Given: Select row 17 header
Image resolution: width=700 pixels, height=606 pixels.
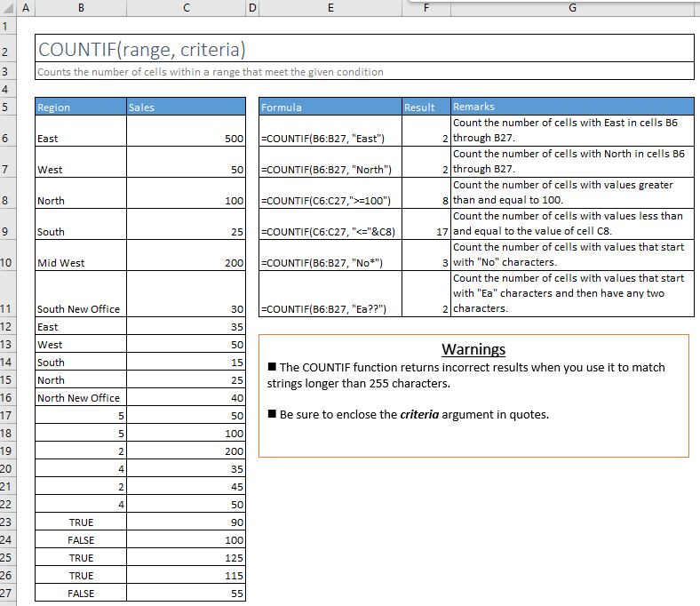Looking at the screenshot, I should coord(8,415).
